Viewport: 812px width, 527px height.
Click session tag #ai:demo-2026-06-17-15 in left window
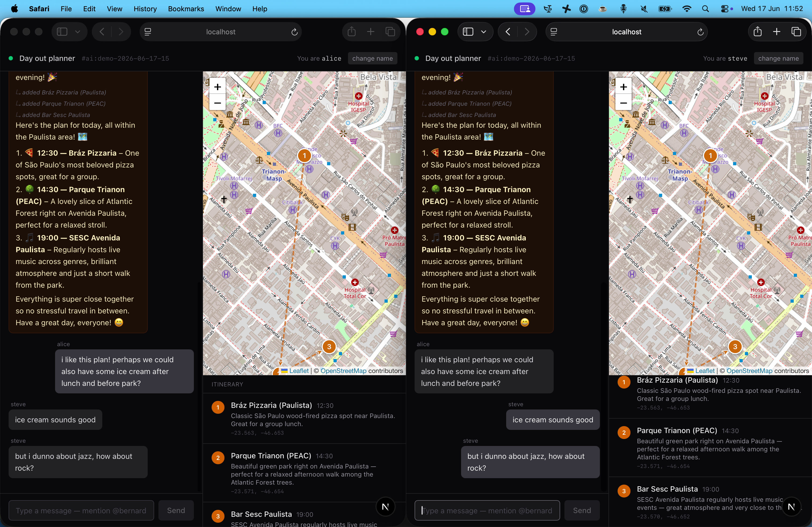tap(125, 58)
